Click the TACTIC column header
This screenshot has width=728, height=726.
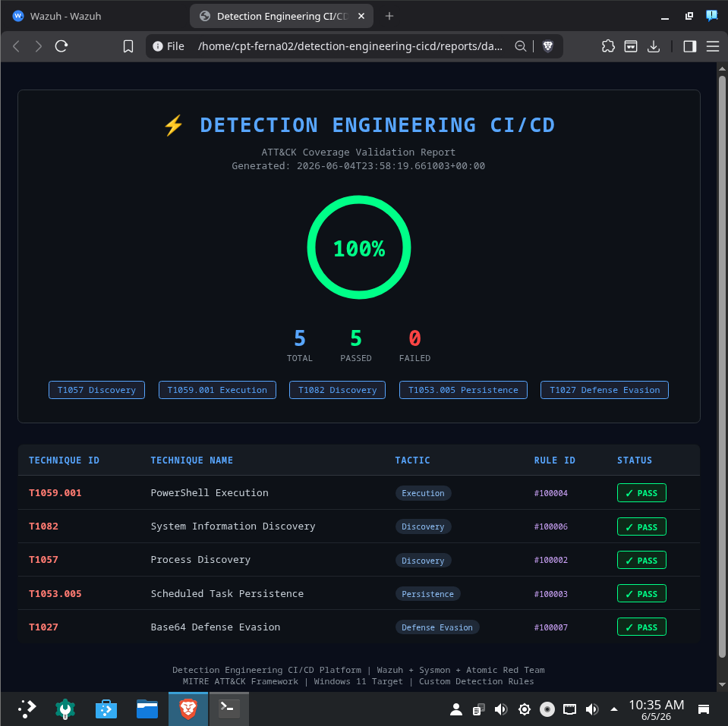(x=412, y=460)
